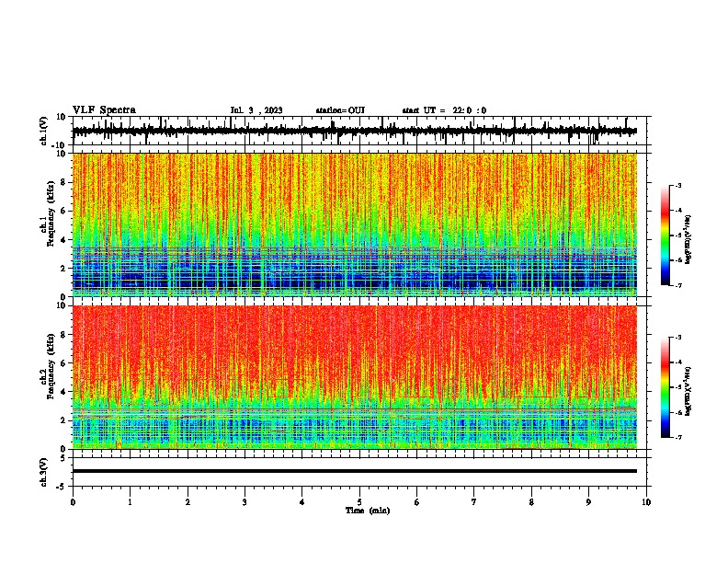Screen dimensions: 728x563
Task: Click the ch.1 spectrogram color scale bar
Action: click(x=665, y=236)
